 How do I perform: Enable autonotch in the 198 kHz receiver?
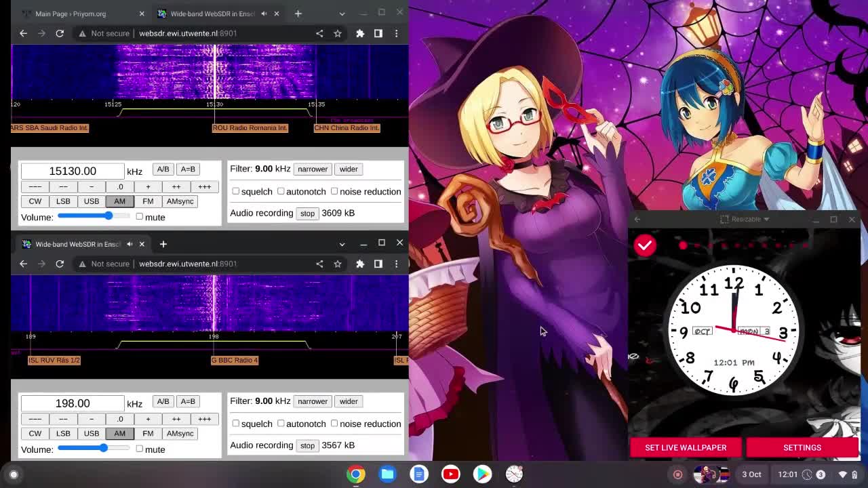pos(281,423)
